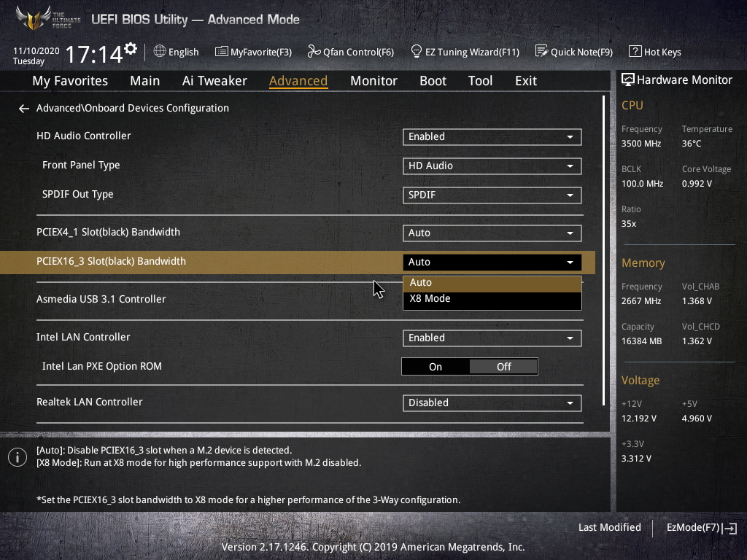
Task: Switch to the Main tab
Action: 145,81
